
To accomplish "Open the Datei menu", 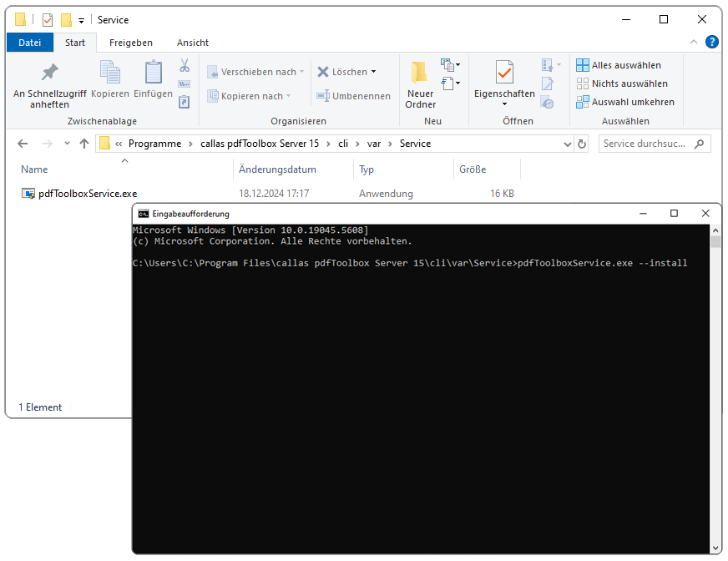I will tap(30, 43).
